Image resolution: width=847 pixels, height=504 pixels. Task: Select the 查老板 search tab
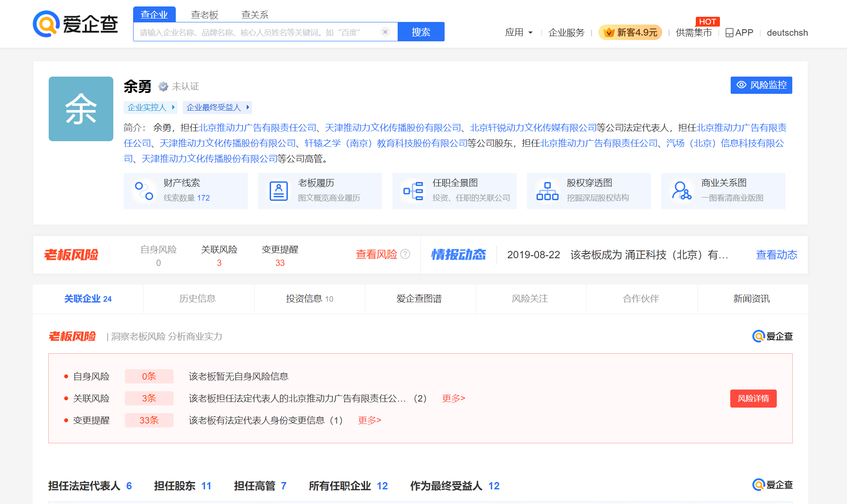204,15
